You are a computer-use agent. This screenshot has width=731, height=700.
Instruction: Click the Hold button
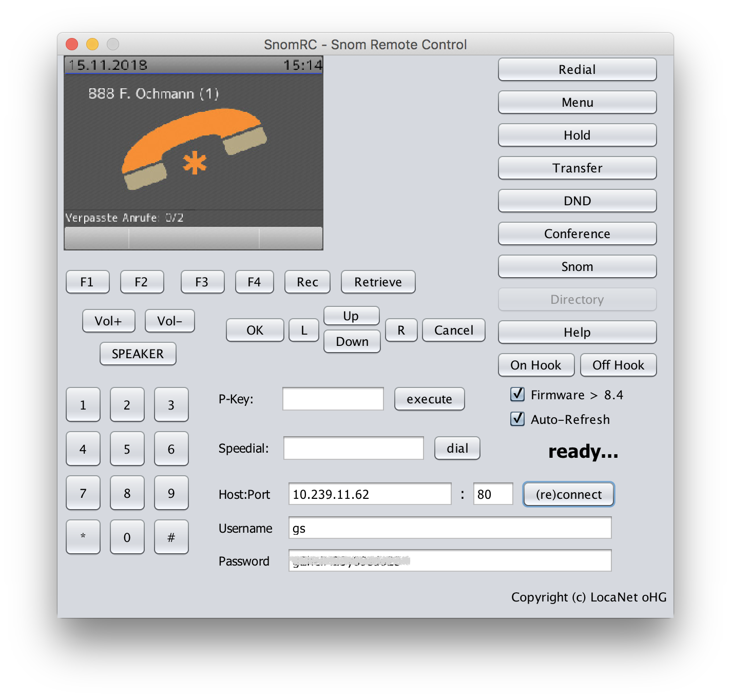[x=577, y=135]
